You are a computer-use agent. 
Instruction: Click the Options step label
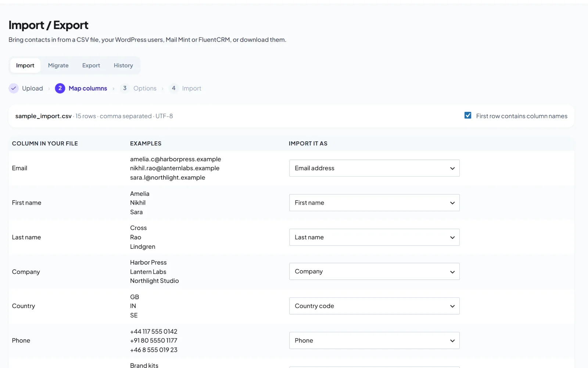[145, 88]
